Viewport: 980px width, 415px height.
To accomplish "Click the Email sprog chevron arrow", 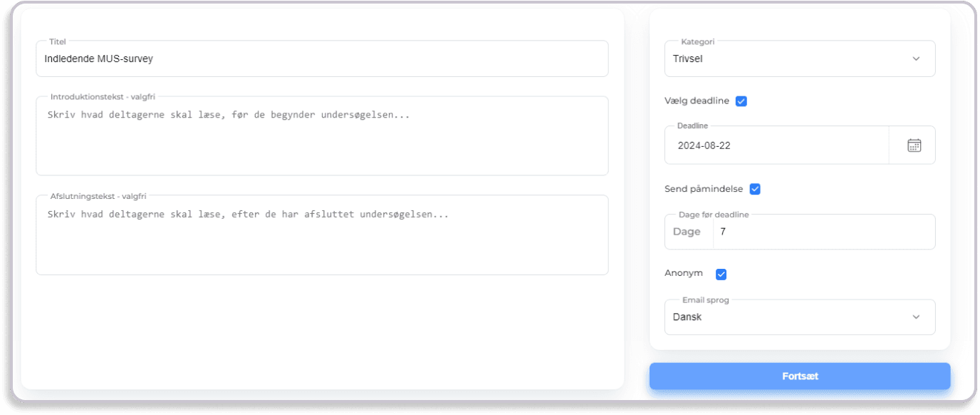I will [916, 317].
